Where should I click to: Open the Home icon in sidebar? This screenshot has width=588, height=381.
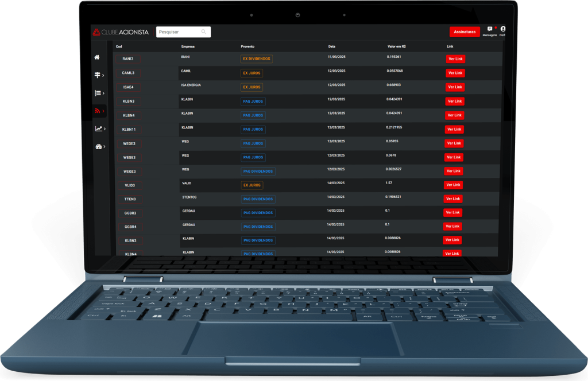point(96,57)
